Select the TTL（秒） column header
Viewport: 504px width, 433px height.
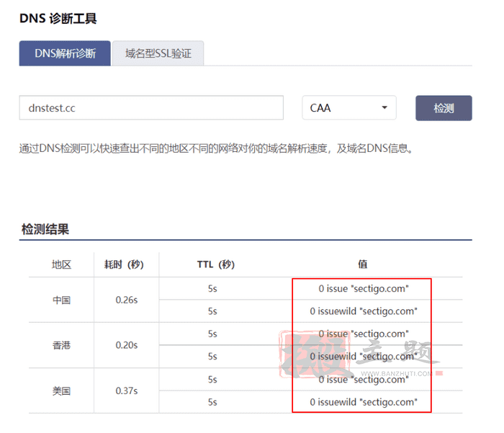click(x=216, y=264)
